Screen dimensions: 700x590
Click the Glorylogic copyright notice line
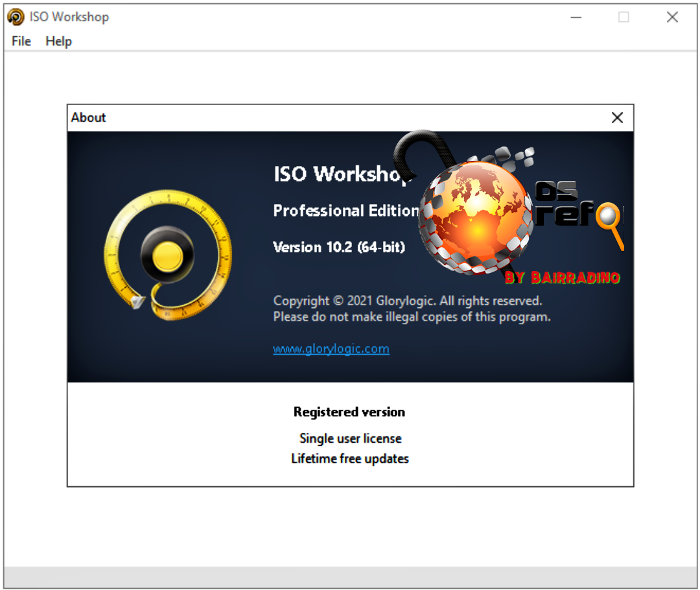point(408,301)
